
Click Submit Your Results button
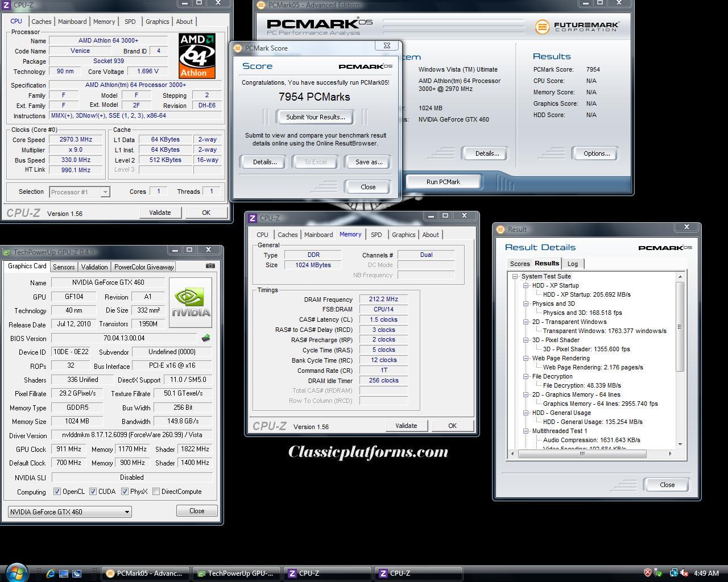[x=315, y=117]
